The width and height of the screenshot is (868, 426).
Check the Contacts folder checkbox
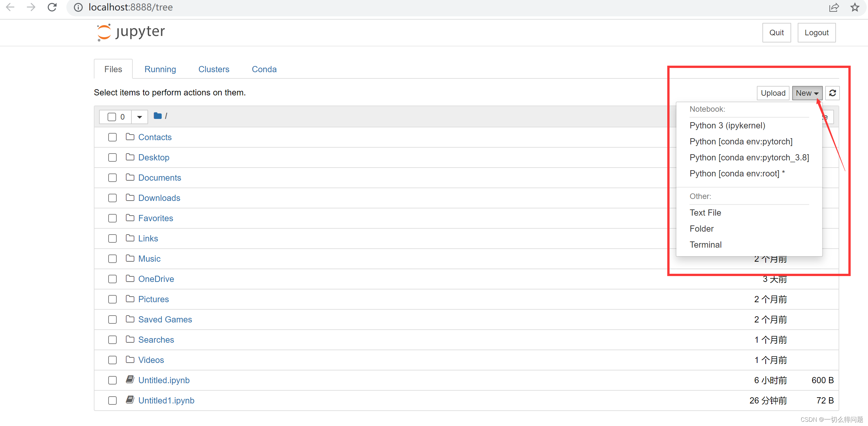(112, 138)
